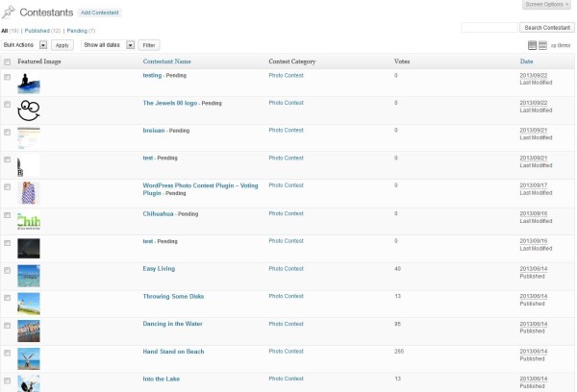Screen dimensions: 577x392
Task: Click the Featured Image column header
Action: (39, 61)
